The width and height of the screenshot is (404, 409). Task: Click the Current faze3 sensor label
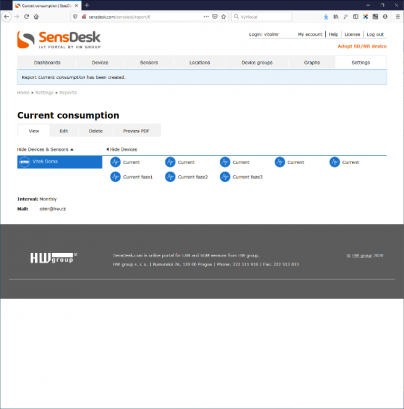(248, 177)
